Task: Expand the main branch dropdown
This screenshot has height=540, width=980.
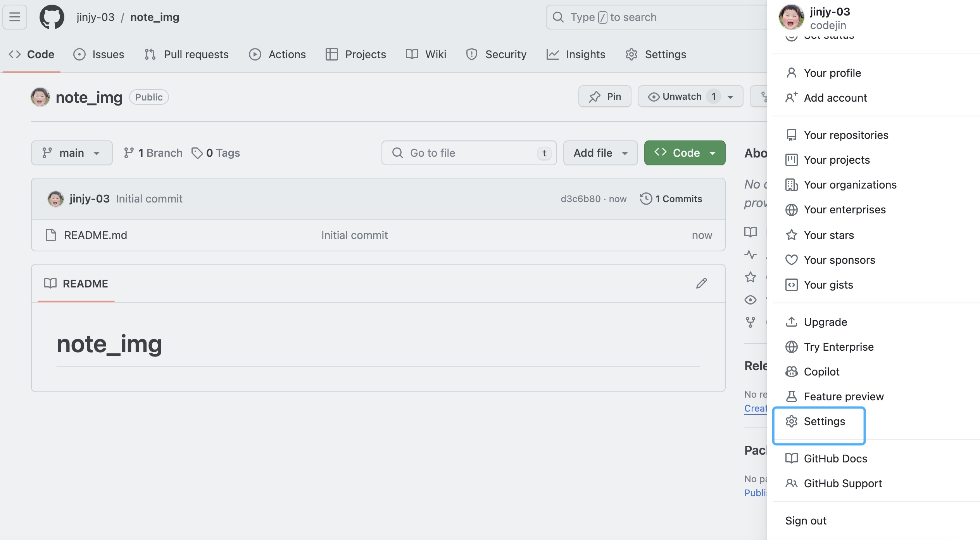Action: 72,153
